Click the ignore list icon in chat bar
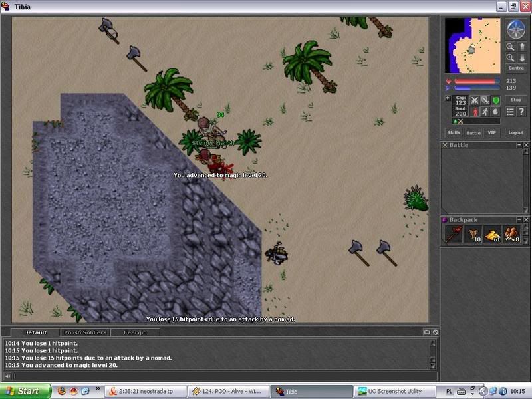This screenshot has height=399, width=532. (x=436, y=332)
